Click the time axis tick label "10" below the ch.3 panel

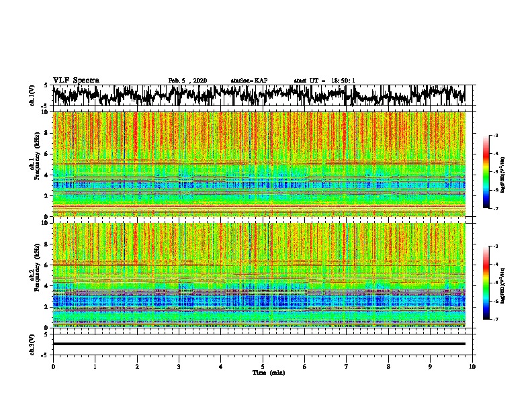point(472,367)
